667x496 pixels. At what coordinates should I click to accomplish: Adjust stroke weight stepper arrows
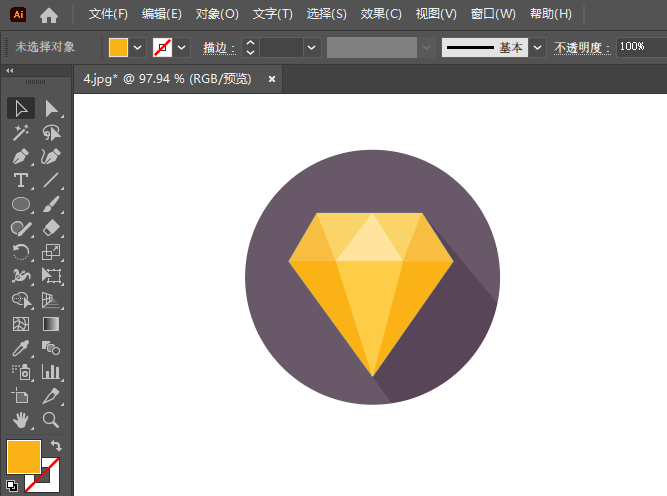point(251,47)
